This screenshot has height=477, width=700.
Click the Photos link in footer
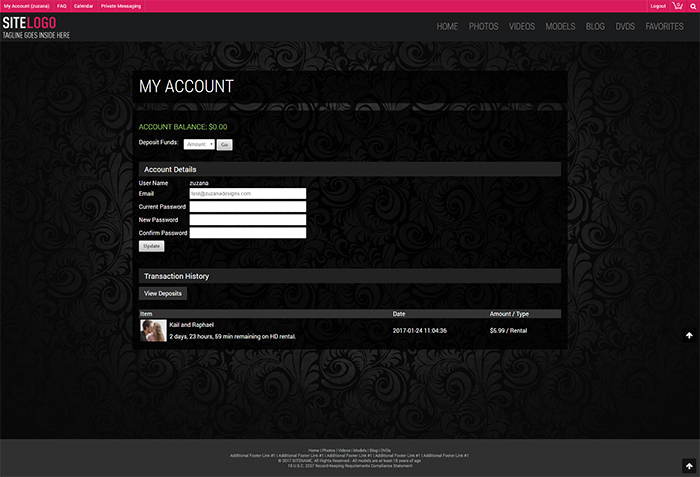[328, 451]
